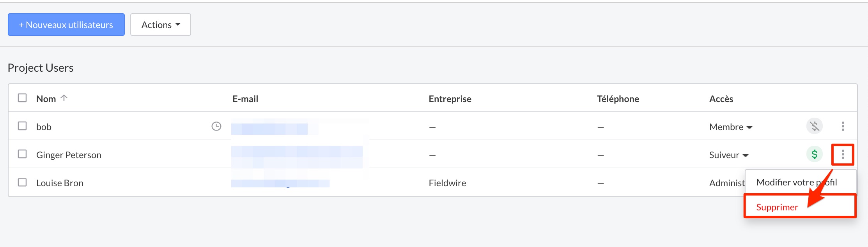Change Ginger's Suiveur access level

pos(729,155)
